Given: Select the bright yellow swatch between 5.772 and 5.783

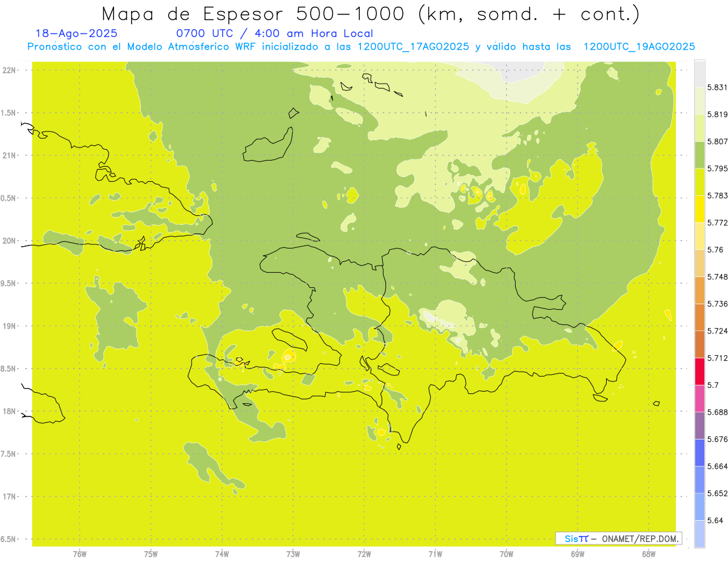Looking at the screenshot, I should (x=699, y=209).
